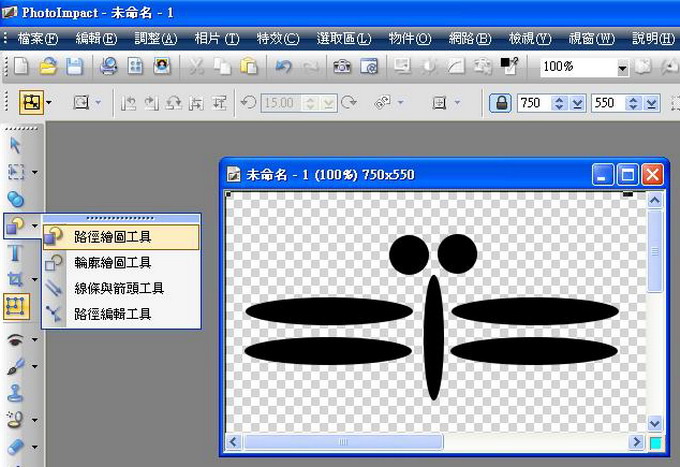Click the document horizontal scrollbar thumb
Image resolution: width=680 pixels, height=467 pixels.
[343, 442]
